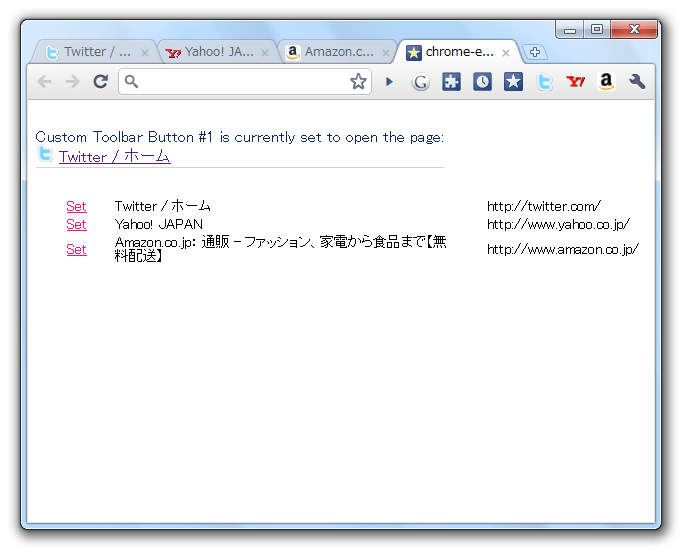Screen dimensions: 686x552
Task: Click the search magnifier in the address bar
Action: coord(131,81)
